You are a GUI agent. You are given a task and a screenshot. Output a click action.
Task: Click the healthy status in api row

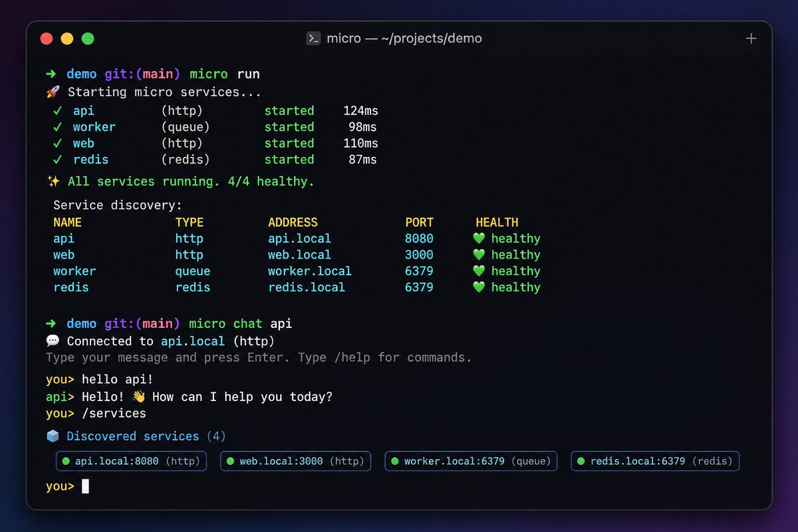point(516,239)
